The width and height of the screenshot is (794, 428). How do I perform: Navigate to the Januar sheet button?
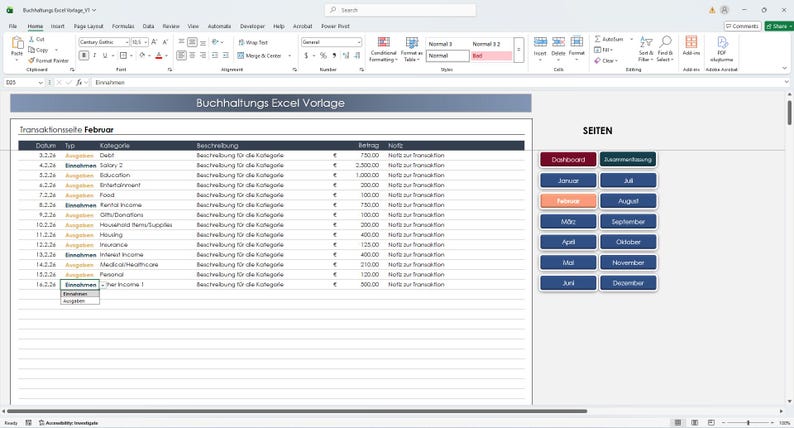pos(568,180)
